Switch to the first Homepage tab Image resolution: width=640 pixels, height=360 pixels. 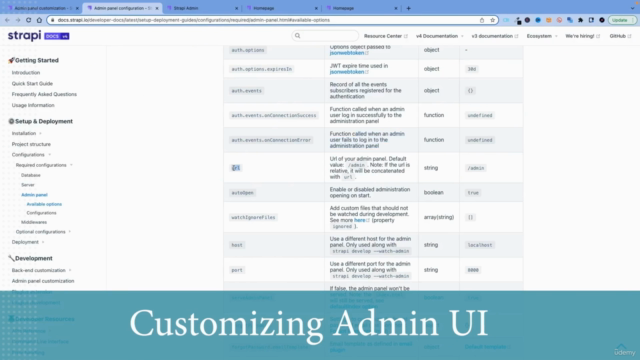(x=282, y=8)
